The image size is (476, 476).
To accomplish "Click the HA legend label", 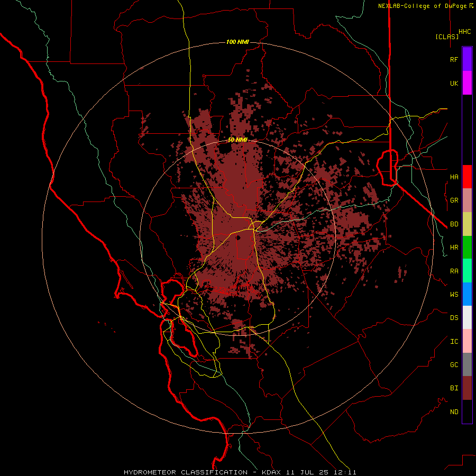I will pos(454,177).
